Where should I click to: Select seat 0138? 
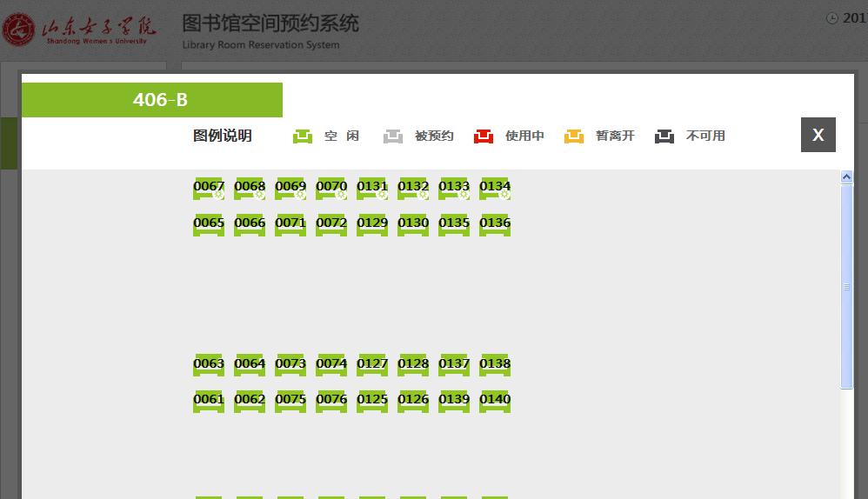tap(495, 366)
